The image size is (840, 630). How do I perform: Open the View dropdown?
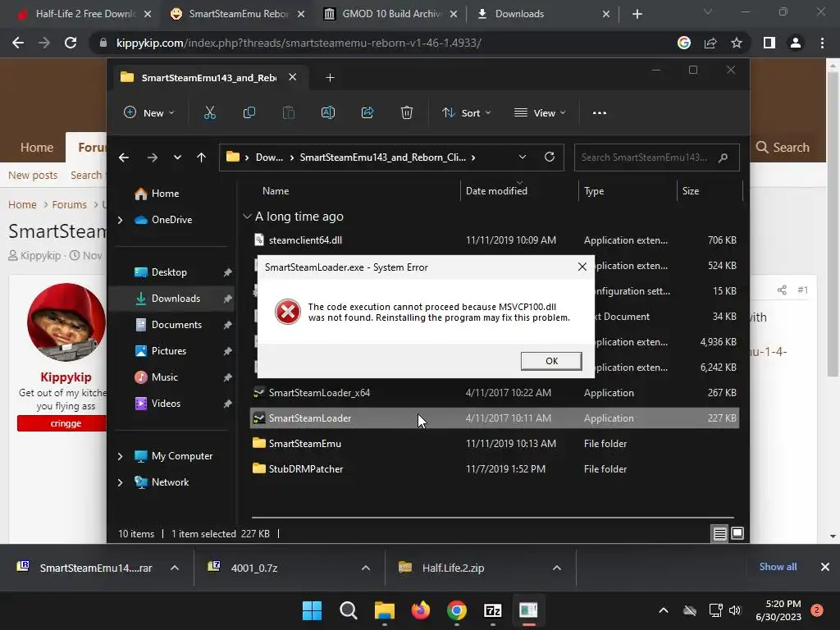click(x=540, y=112)
